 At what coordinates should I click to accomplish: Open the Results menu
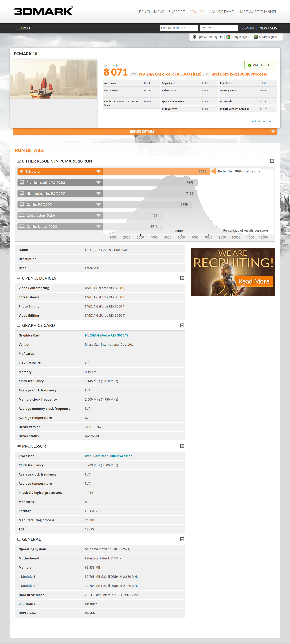pos(197,12)
